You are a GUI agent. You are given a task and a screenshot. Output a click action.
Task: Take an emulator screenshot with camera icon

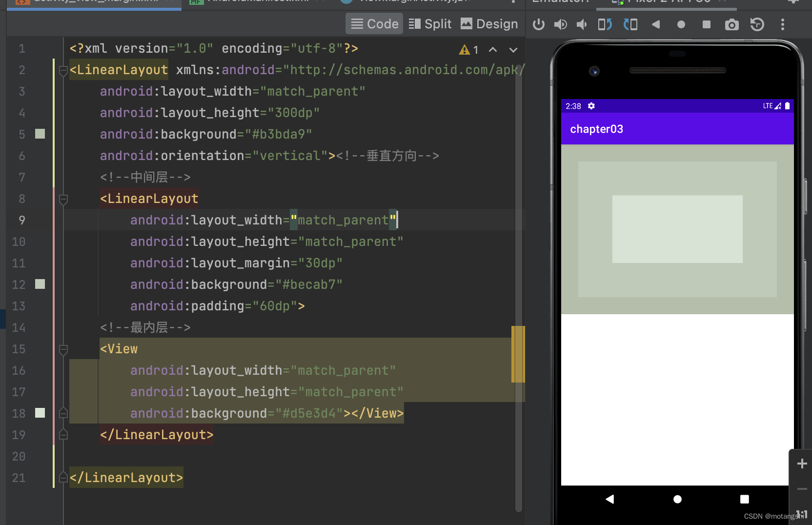tap(731, 24)
